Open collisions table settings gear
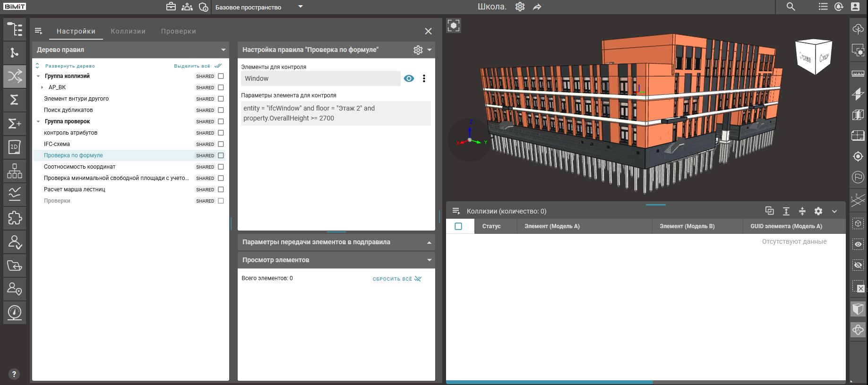This screenshot has height=385, width=868. [818, 211]
